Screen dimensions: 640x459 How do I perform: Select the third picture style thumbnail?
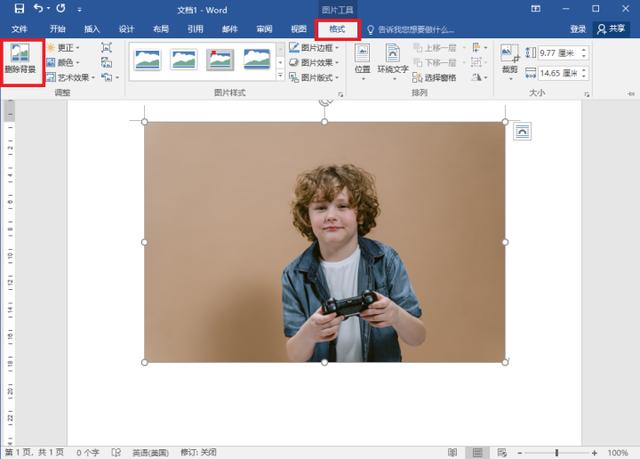point(220,60)
